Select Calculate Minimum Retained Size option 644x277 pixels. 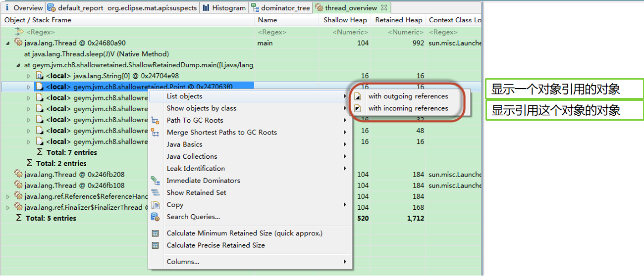click(244, 233)
